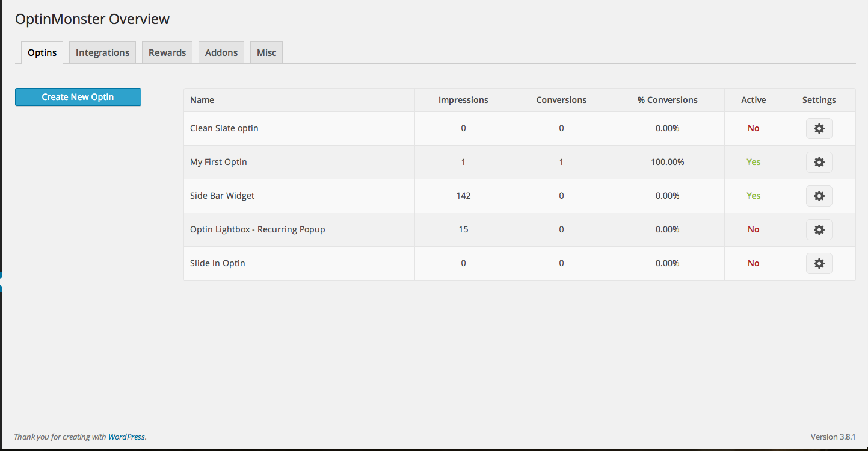Viewport: 868px width, 451px height.
Task: Select the Addons tab
Action: [221, 52]
